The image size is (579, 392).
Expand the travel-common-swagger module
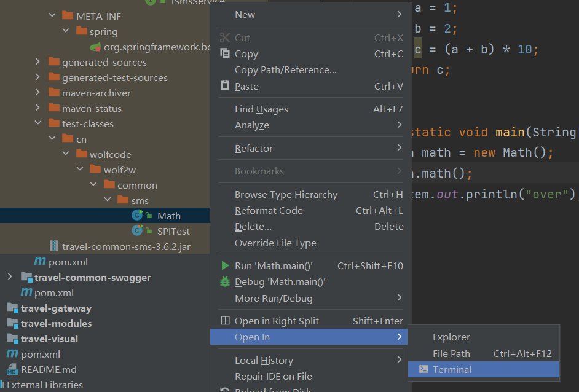point(10,277)
